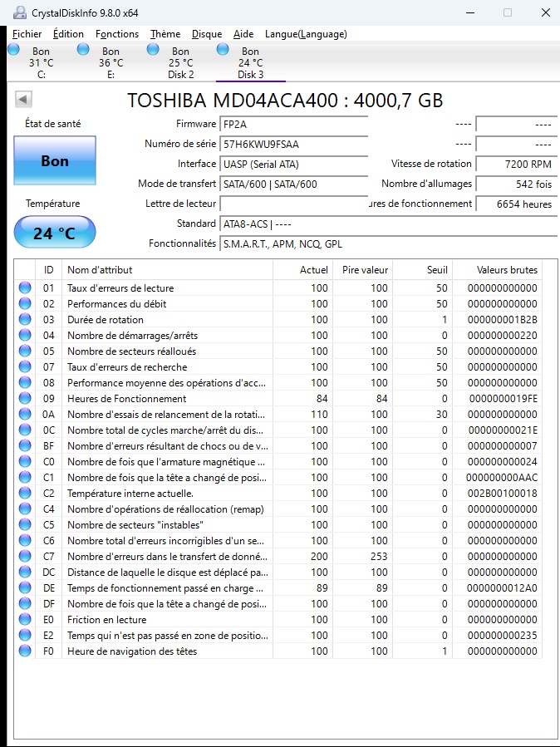
Task: Click the Seuil column header
Action: [x=422, y=270]
